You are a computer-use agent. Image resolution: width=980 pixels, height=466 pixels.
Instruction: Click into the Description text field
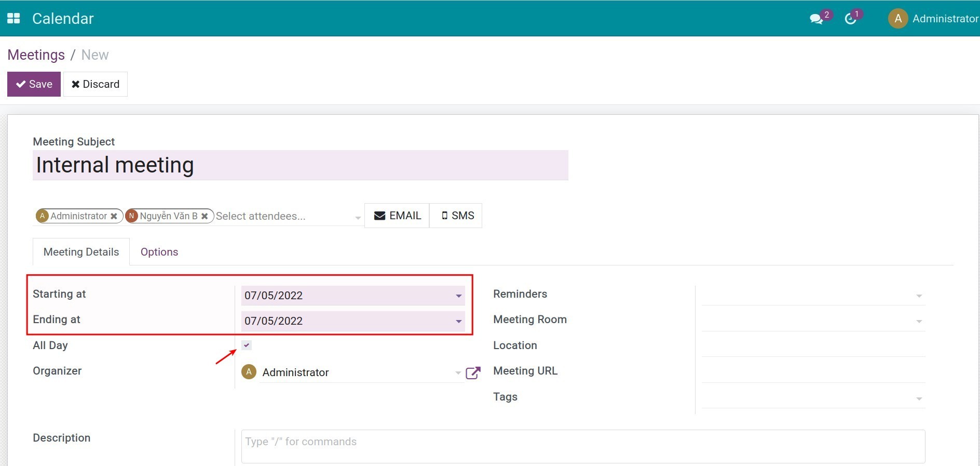582,446
